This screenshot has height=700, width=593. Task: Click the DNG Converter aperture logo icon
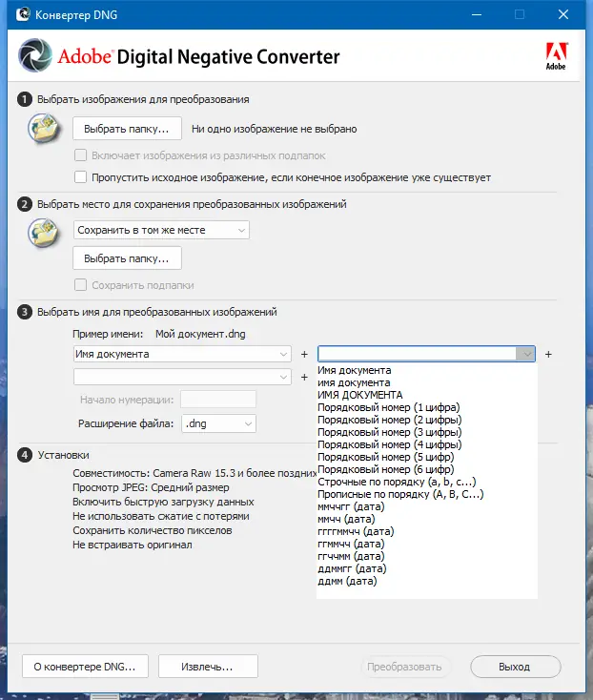35,55
